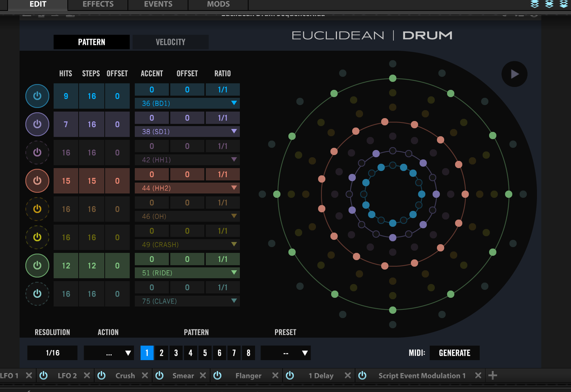The height and width of the screenshot is (392, 571).
Task: Open the 75 (CLAVE) note dropdown
Action: (187, 301)
